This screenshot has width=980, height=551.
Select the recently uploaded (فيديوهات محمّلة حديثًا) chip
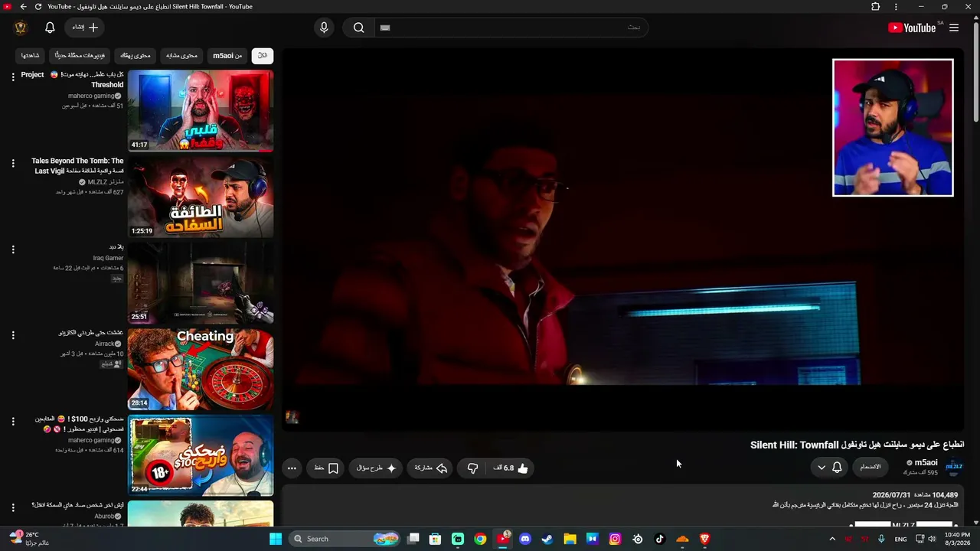click(80, 55)
